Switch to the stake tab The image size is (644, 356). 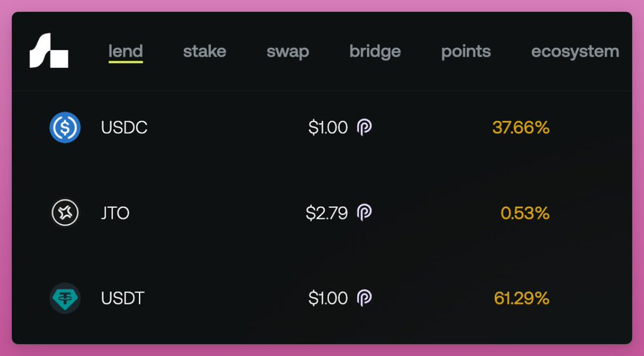(x=205, y=52)
